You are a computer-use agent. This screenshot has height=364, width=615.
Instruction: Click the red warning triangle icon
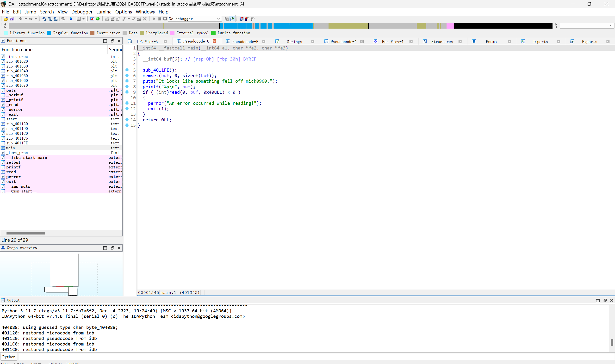(x=92, y=19)
